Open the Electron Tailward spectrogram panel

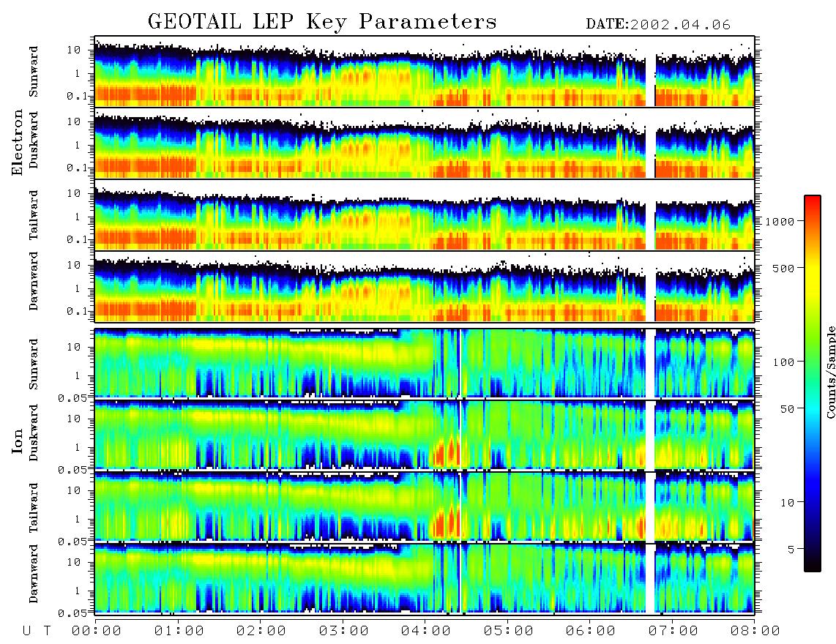[x=425, y=215]
